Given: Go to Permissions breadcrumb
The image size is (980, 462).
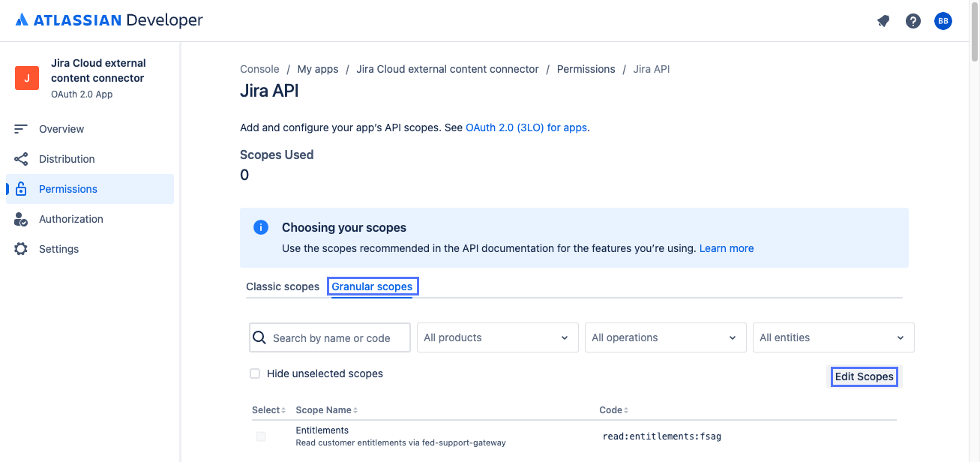Looking at the screenshot, I should click(x=586, y=69).
